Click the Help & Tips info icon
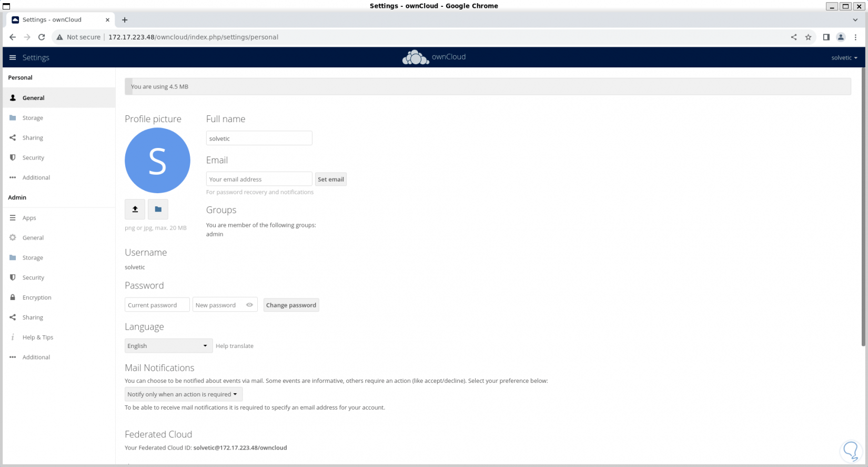The image size is (868, 467). point(13,337)
